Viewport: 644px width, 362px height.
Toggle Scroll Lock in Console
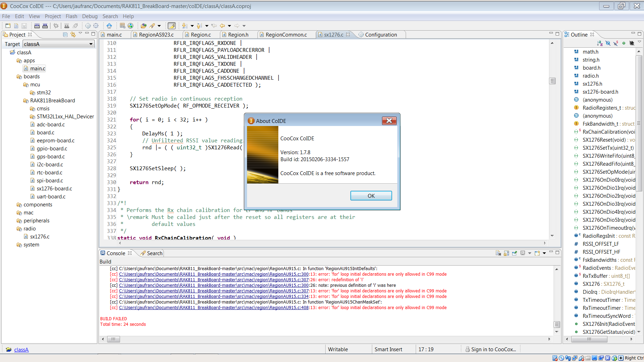pyautogui.click(x=506, y=253)
